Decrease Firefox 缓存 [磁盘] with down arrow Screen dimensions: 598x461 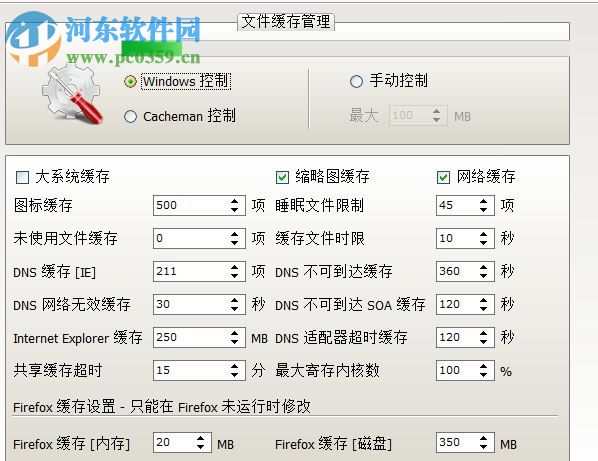tap(483, 447)
